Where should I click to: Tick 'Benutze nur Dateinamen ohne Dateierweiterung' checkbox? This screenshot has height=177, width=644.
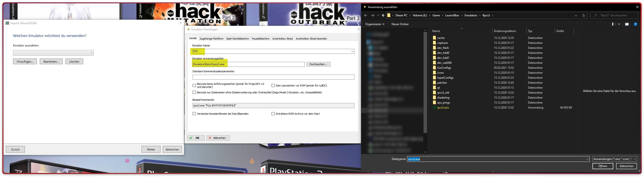click(194, 92)
